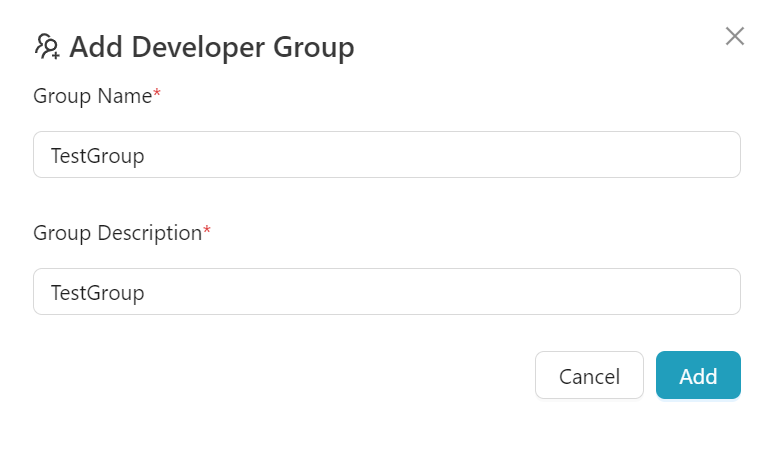Click the red asterisk next to Group Description
Screen dimensions: 772x466
point(207,232)
